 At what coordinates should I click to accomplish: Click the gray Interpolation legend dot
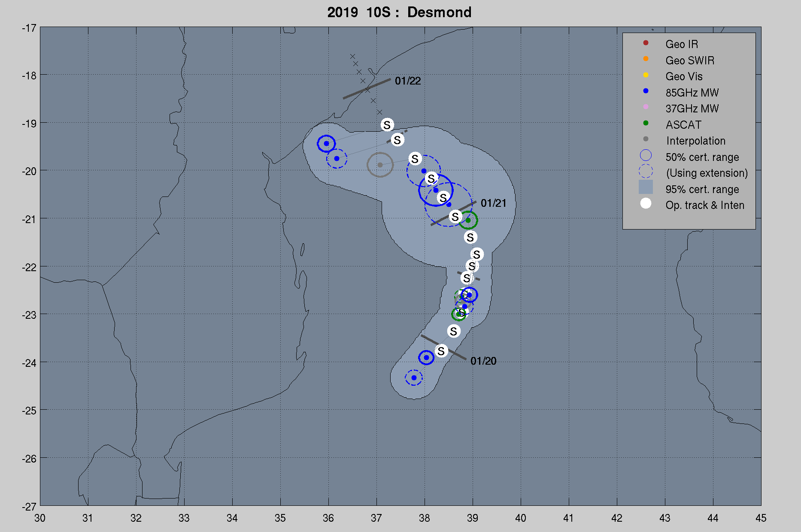(x=646, y=139)
